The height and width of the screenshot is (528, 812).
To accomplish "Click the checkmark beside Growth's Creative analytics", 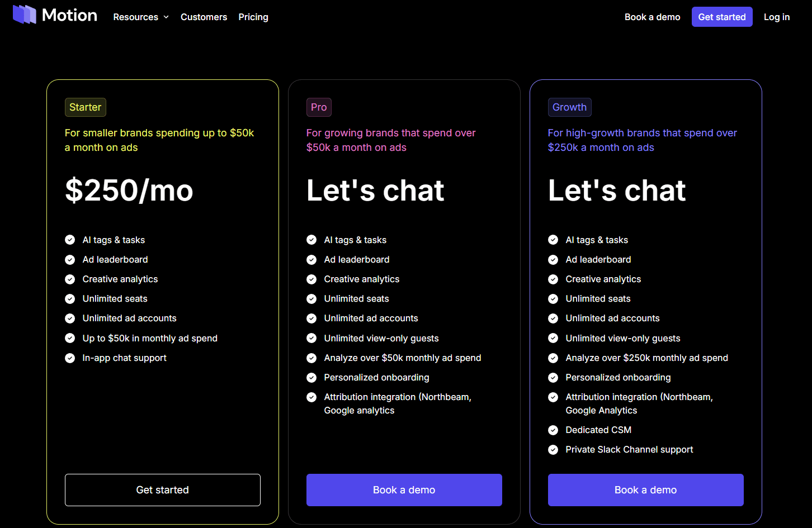I will 553,279.
